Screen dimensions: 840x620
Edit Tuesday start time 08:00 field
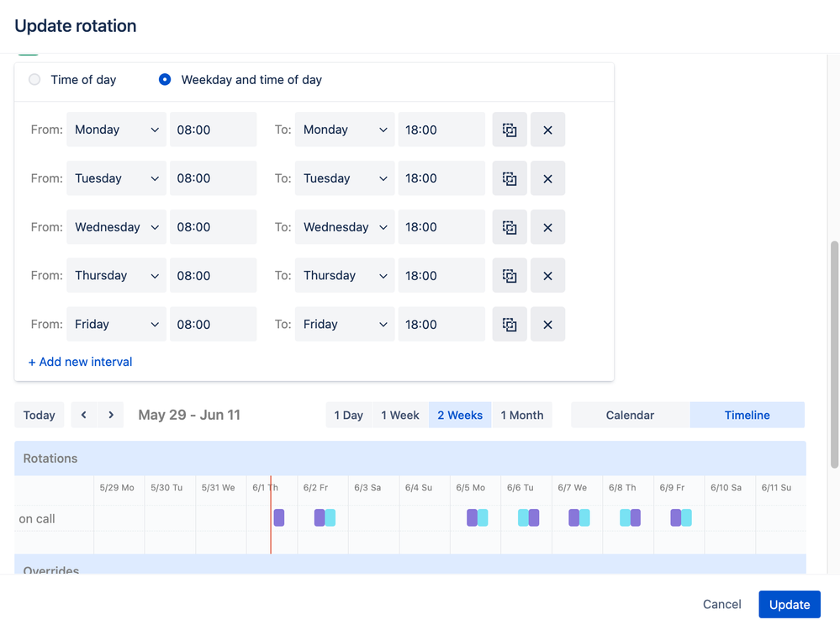214,178
